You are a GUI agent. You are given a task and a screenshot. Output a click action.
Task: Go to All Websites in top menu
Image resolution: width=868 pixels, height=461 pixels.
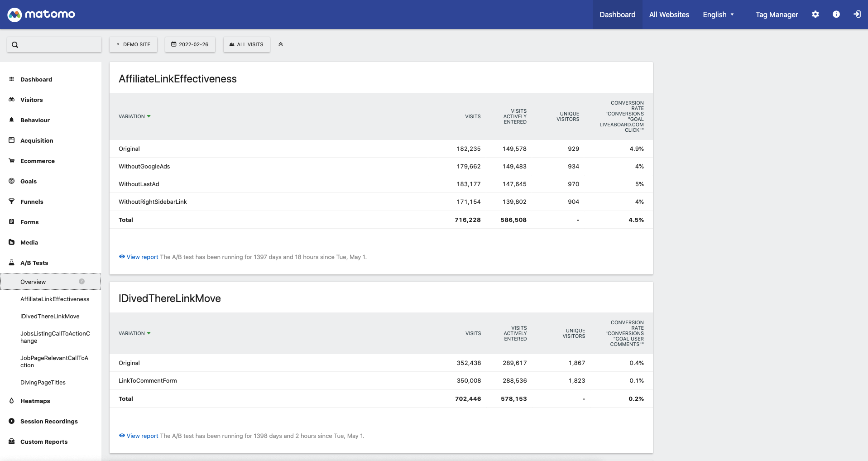click(x=669, y=14)
